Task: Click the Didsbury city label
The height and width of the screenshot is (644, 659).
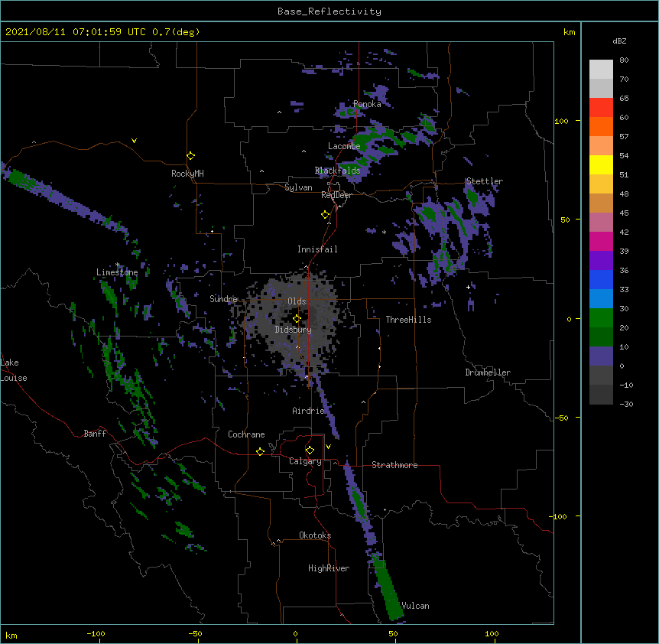Action: pyautogui.click(x=294, y=330)
